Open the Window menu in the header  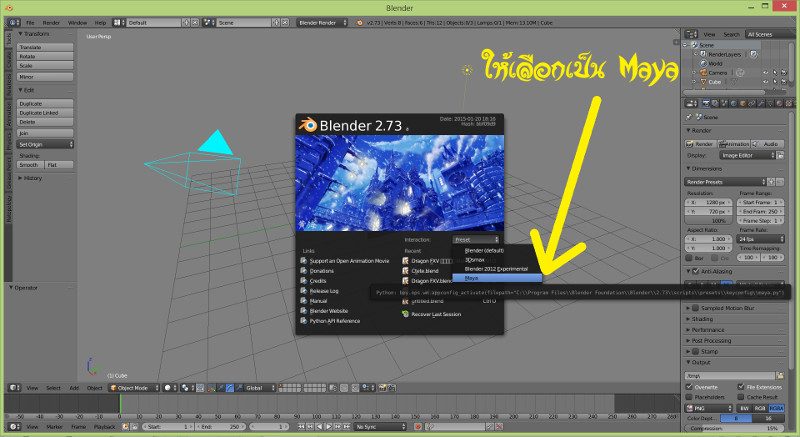click(x=77, y=22)
